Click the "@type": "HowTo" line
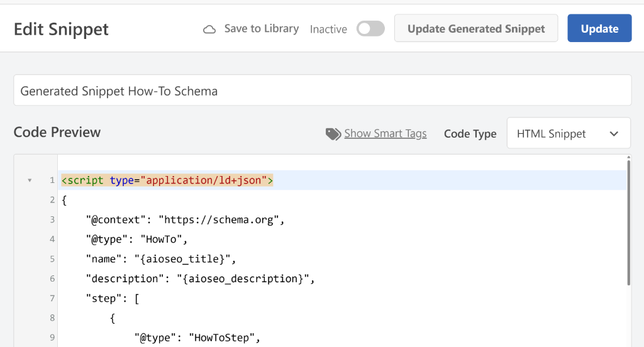 136,240
